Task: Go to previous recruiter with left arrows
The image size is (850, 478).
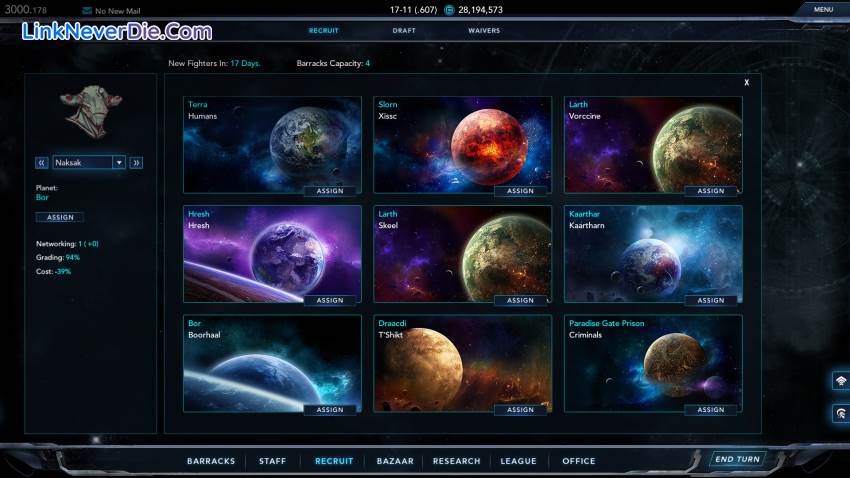Action: (x=42, y=162)
